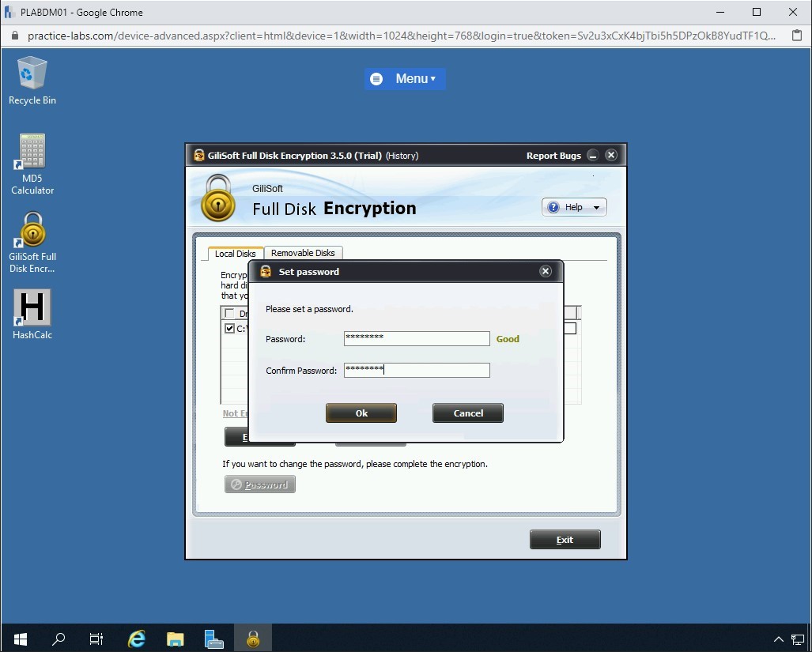Screen dimensions: 812x652
Task: Open File Explorer from the taskbar
Action: (x=176, y=639)
